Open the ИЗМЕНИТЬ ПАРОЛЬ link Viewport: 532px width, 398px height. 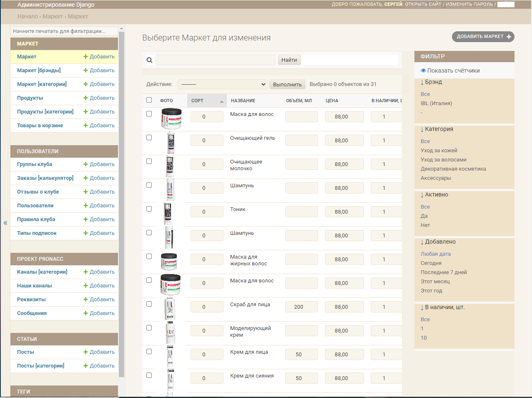469,4
